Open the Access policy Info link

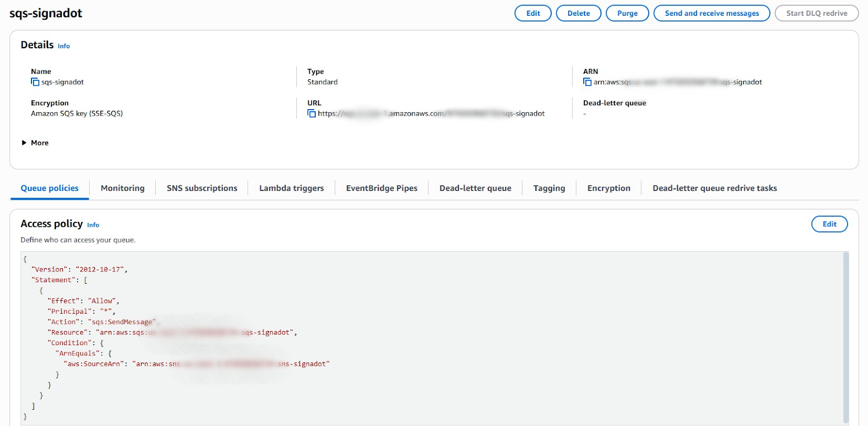(x=93, y=225)
